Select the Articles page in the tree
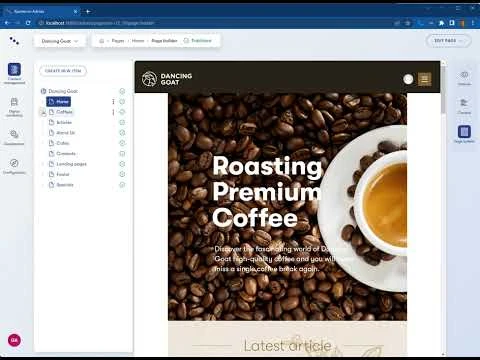This screenshot has width=480, height=360. (x=64, y=122)
